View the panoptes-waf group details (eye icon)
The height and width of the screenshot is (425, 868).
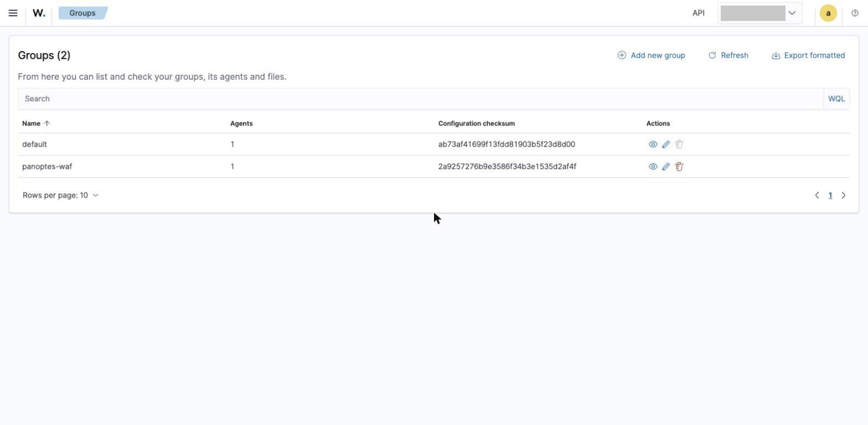tap(653, 167)
